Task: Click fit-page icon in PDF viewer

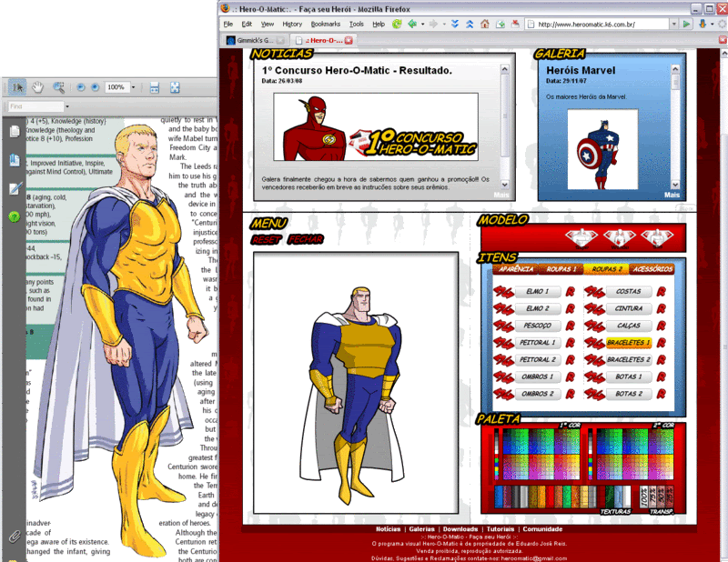Action: coord(175,87)
